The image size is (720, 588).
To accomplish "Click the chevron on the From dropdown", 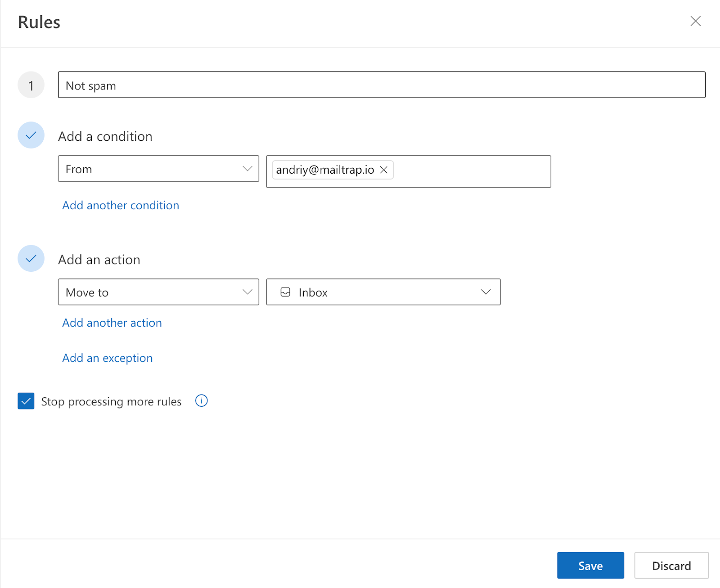I will (x=247, y=169).
